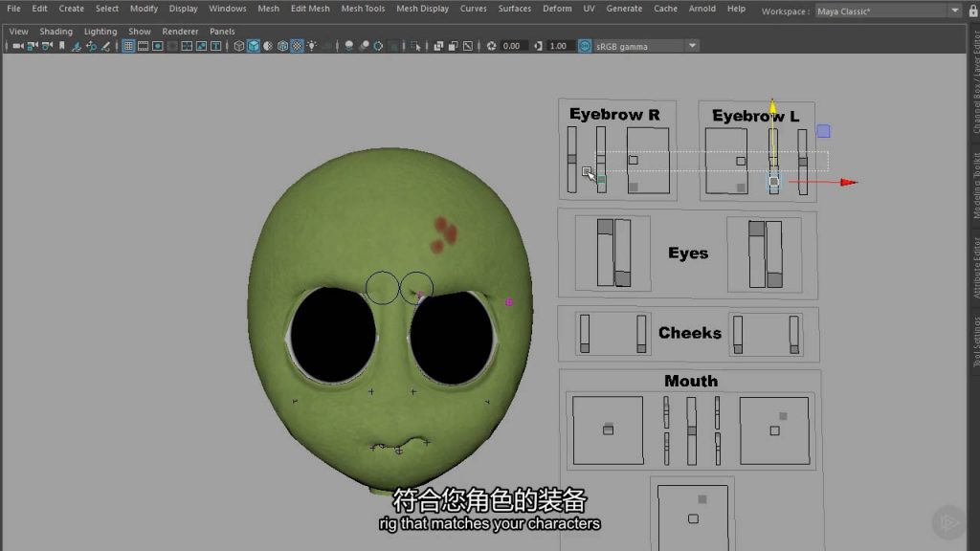Click the gamma value input field

click(x=561, y=46)
